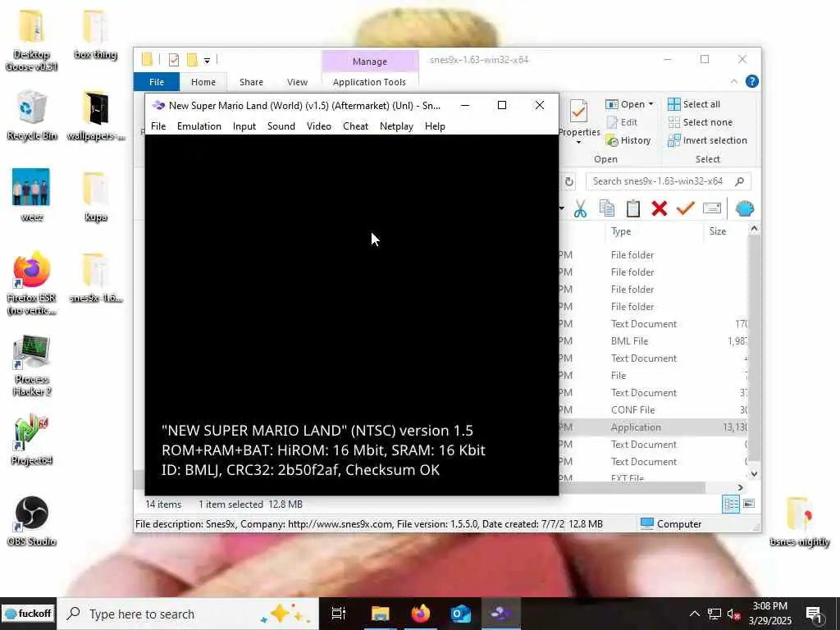The height and width of the screenshot is (630, 840).
Task: Open the Quick Access toolbar dropdown
Action: pyautogui.click(x=207, y=60)
